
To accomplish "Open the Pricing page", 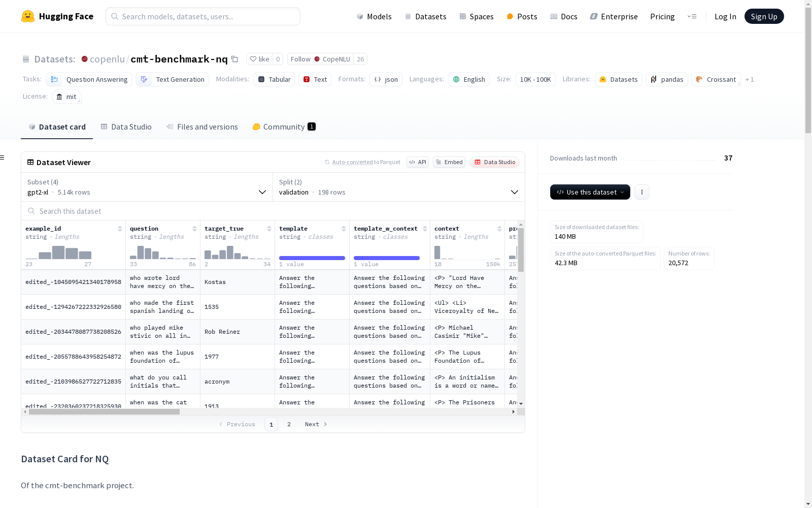I will [662, 16].
